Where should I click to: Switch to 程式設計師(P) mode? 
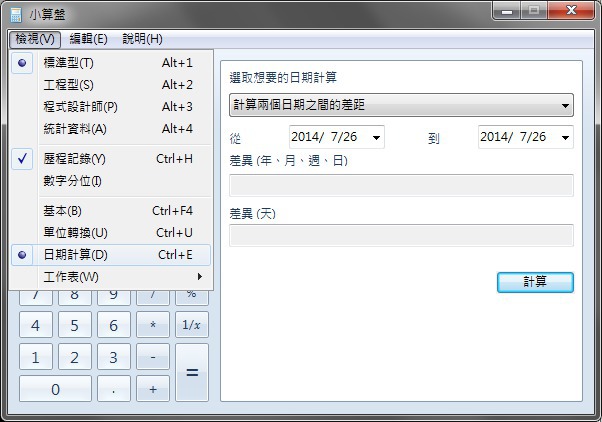[111, 107]
